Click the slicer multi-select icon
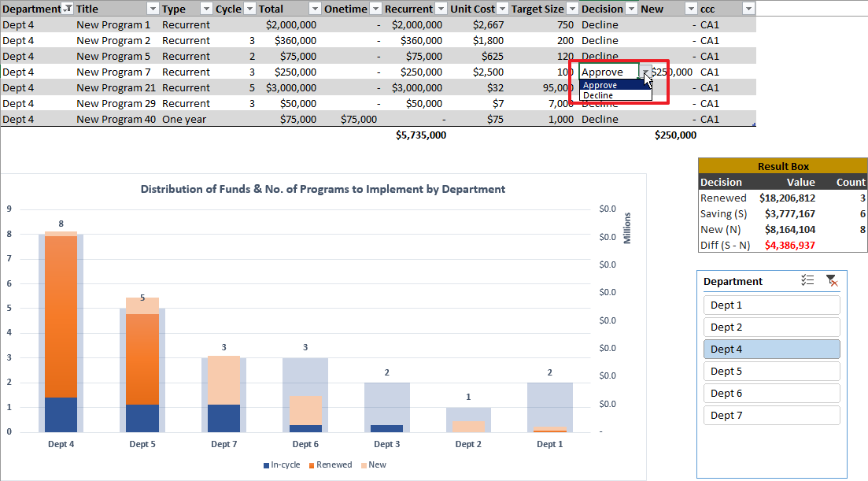The width and height of the screenshot is (868, 481). coord(807,280)
